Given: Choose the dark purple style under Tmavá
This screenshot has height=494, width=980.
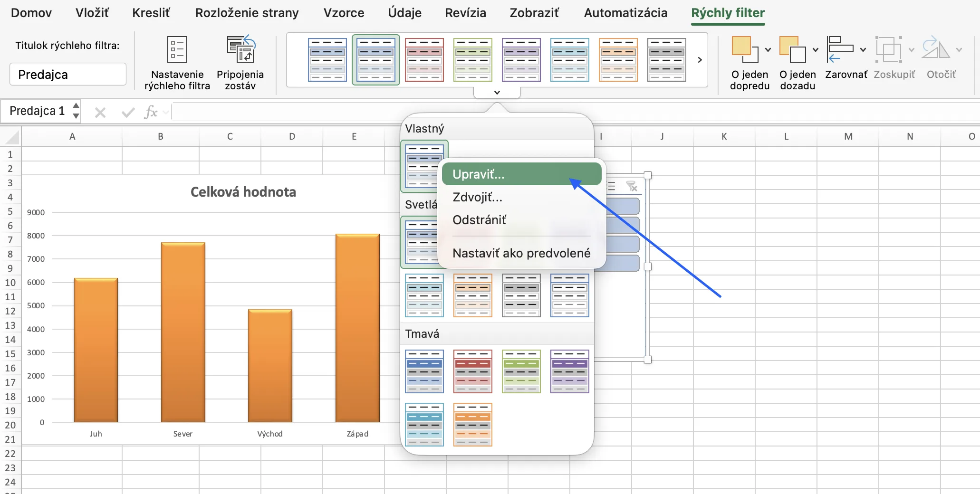Looking at the screenshot, I should point(570,371).
